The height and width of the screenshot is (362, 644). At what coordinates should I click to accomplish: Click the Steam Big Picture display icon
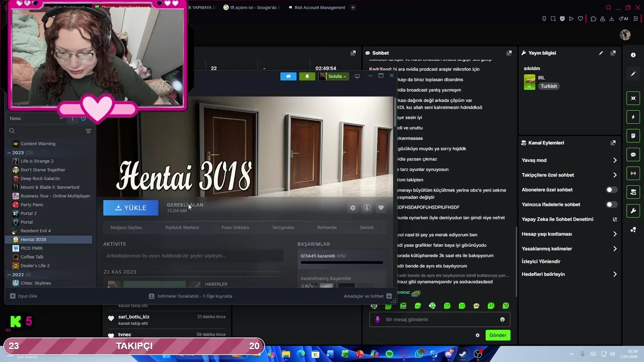[357, 76]
